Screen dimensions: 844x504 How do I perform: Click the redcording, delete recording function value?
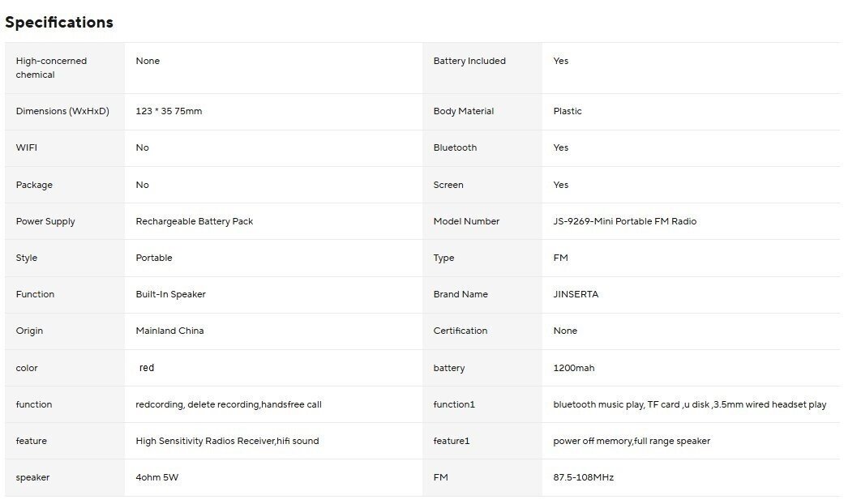(229, 404)
